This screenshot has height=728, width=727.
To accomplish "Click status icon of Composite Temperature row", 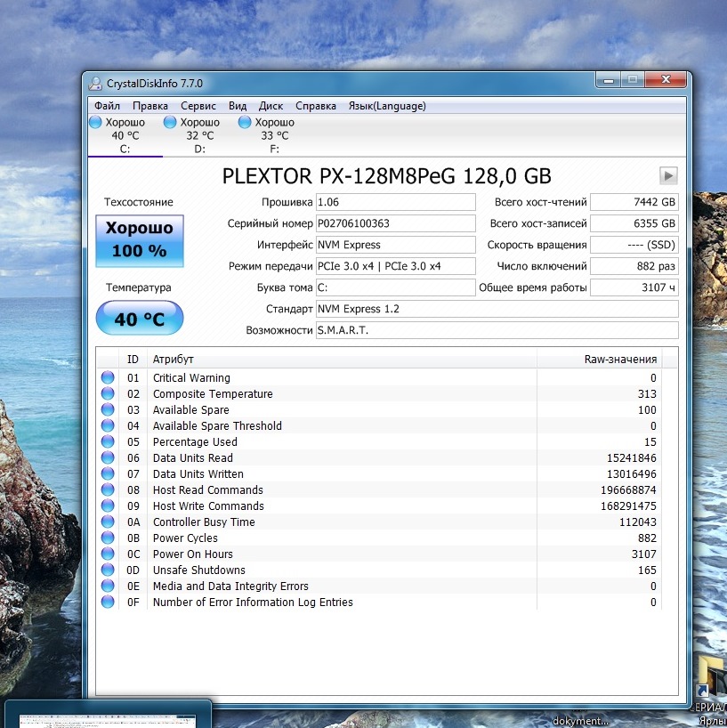I will 108,393.
